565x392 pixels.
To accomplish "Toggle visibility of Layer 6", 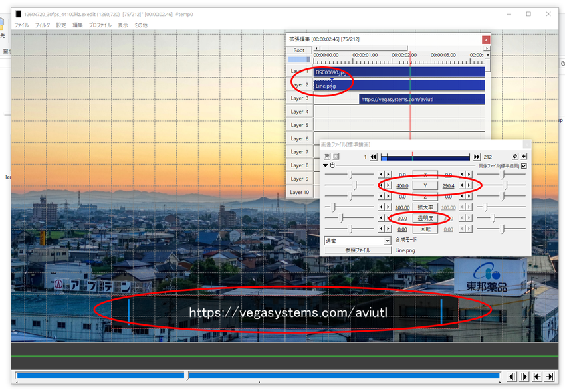I will (x=299, y=138).
